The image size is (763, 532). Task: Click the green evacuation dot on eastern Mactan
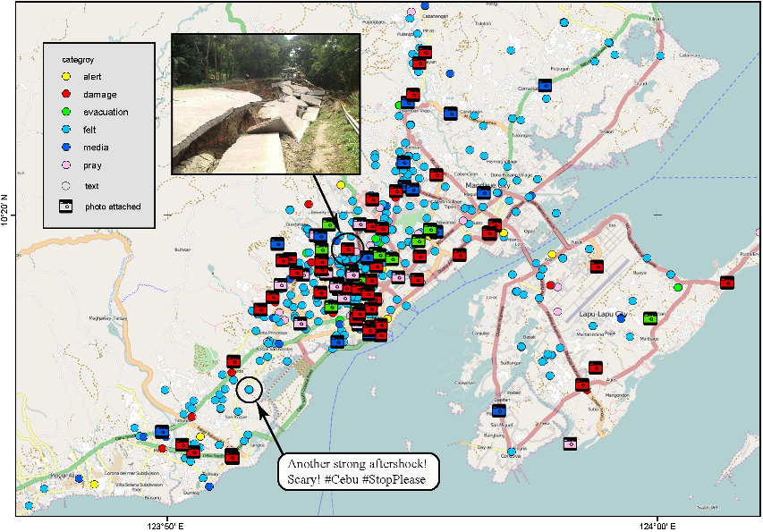[x=678, y=287]
